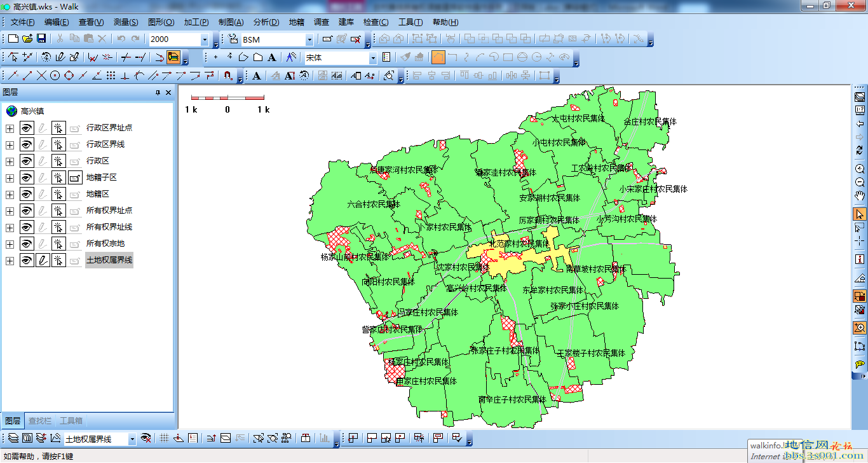Select the 高兴镇 root map node
This screenshot has height=463, width=868.
coord(32,111)
